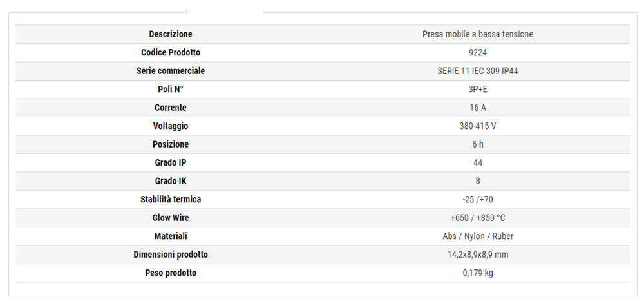The image size is (644, 308).
Task: Click the Glow Wire label
Action: tap(171, 218)
